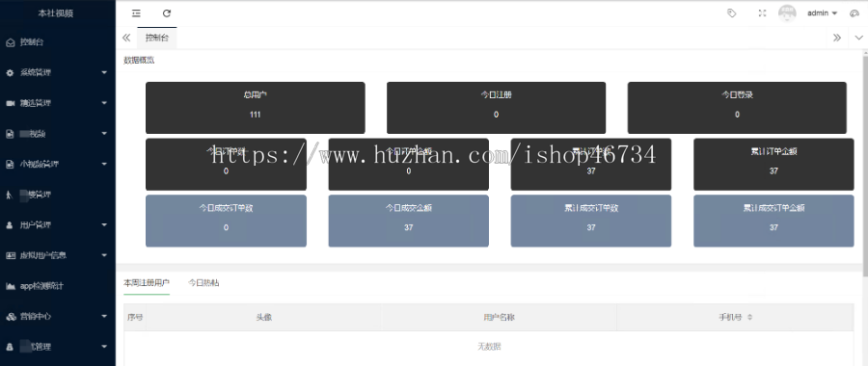The width and height of the screenshot is (868, 366).
Task: Expand the 系统管理 submenu arrow
Action: tap(104, 72)
